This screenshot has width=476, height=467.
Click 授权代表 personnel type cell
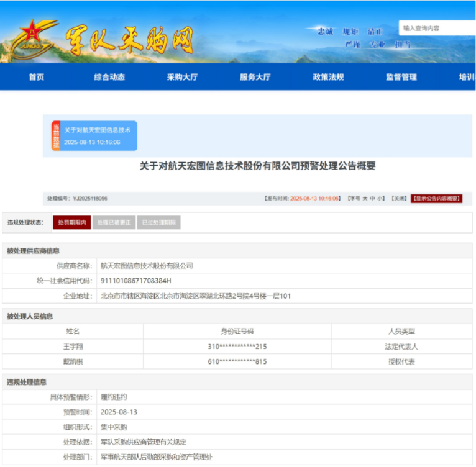point(401,362)
